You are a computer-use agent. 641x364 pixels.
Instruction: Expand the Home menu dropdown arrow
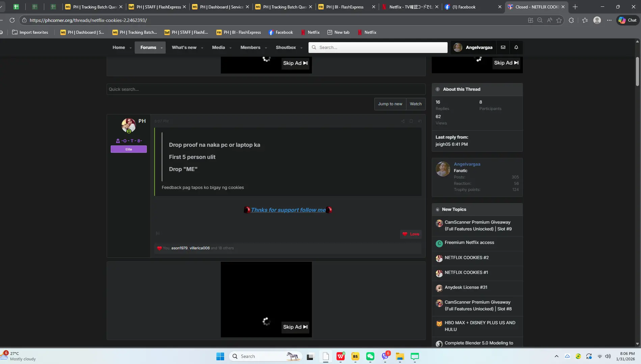(131, 48)
